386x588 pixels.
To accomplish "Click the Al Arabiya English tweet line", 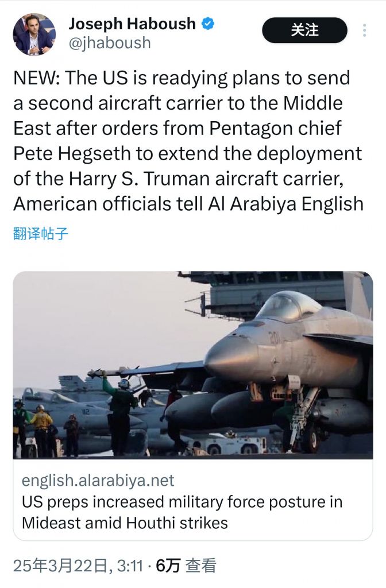I will [x=188, y=204].
